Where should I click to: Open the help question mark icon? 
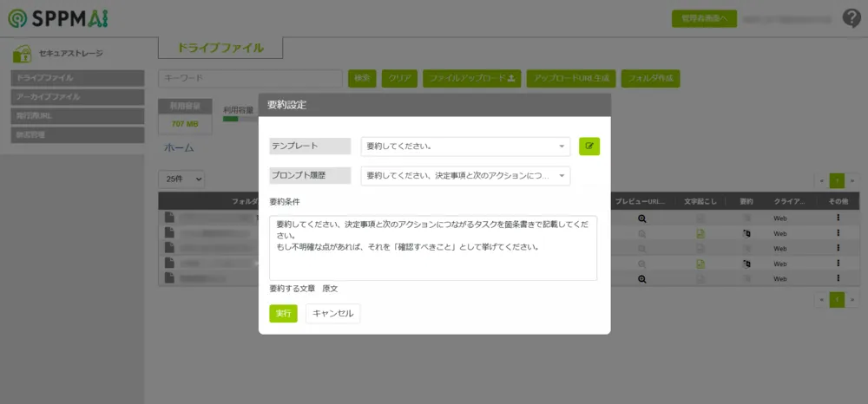click(x=852, y=19)
